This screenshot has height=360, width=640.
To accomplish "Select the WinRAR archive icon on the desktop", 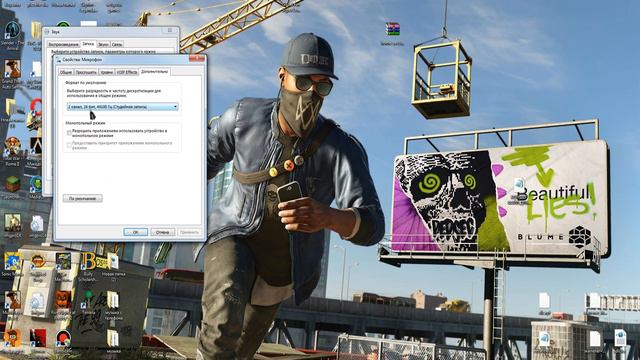I will (393, 29).
